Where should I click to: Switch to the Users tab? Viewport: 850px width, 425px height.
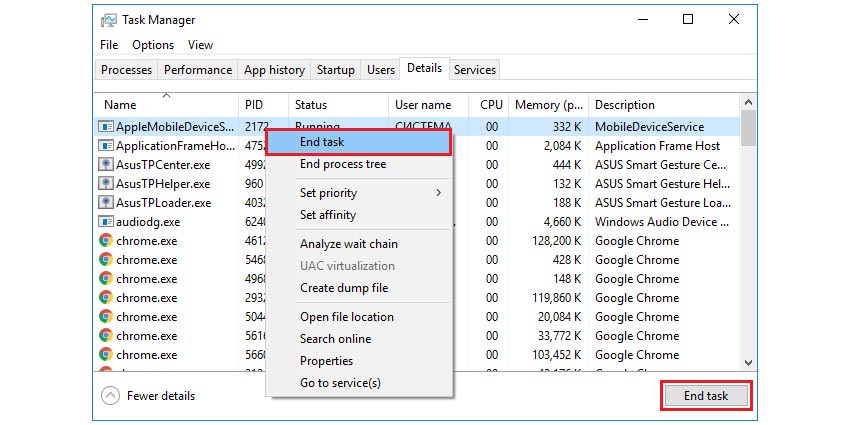381,70
